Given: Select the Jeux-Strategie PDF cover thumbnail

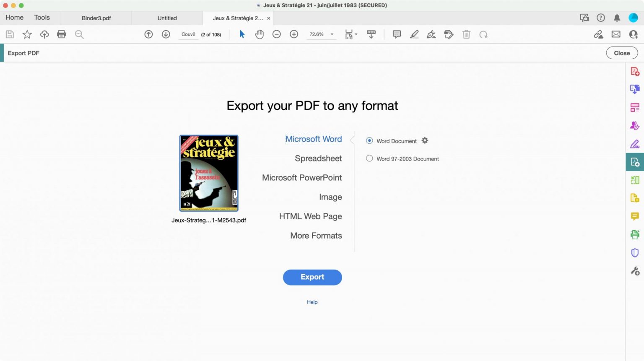Looking at the screenshot, I should click(x=208, y=173).
